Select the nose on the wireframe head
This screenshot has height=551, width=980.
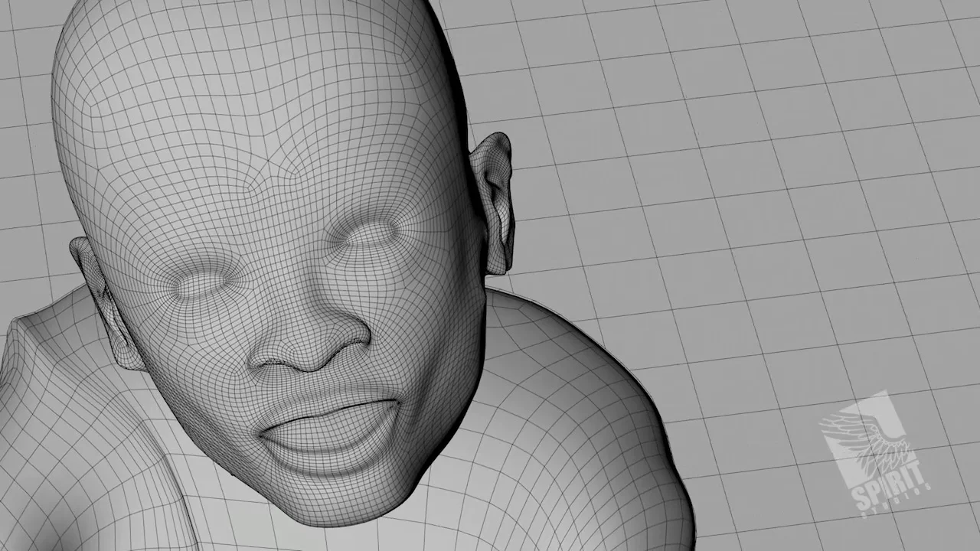(x=309, y=337)
